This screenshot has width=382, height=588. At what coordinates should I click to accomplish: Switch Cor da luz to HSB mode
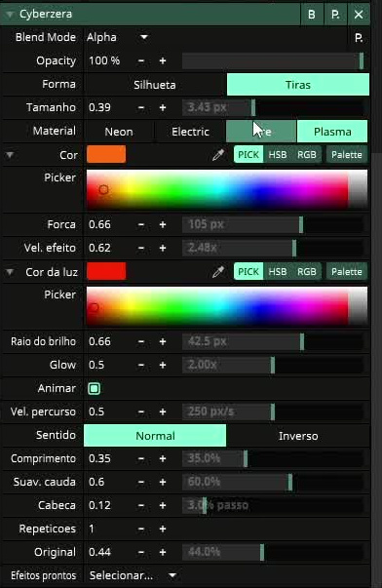(x=278, y=271)
